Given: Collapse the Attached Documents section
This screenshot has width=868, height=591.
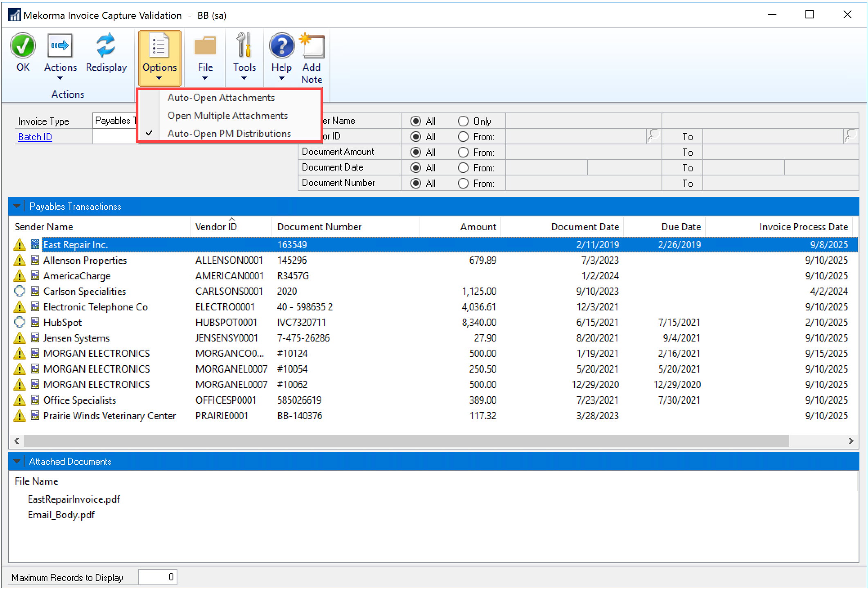Looking at the screenshot, I should click(17, 462).
